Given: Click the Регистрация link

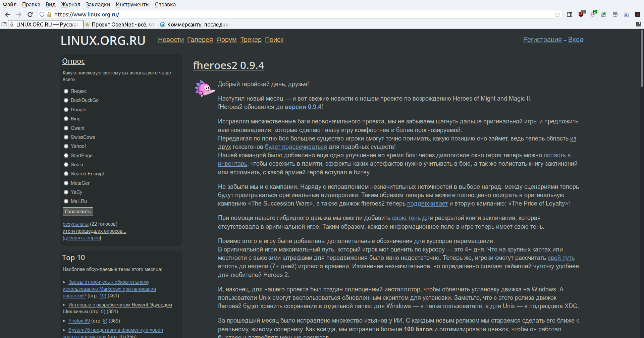Looking at the screenshot, I should [542, 40].
